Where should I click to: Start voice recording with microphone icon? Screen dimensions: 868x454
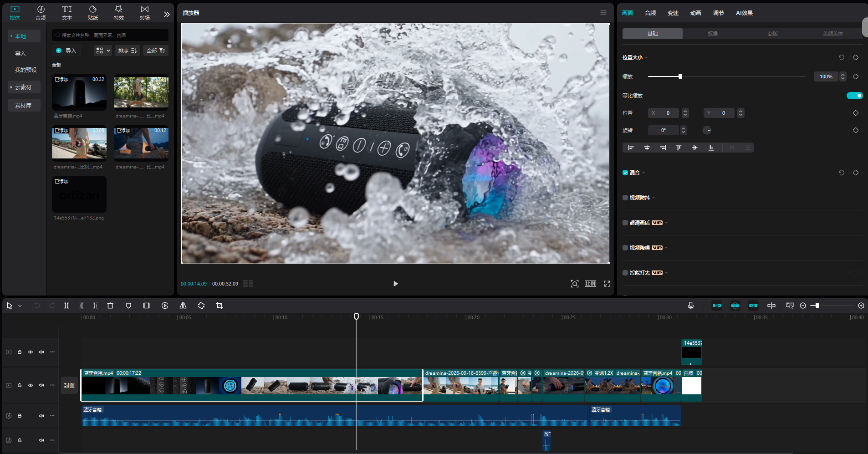point(691,306)
